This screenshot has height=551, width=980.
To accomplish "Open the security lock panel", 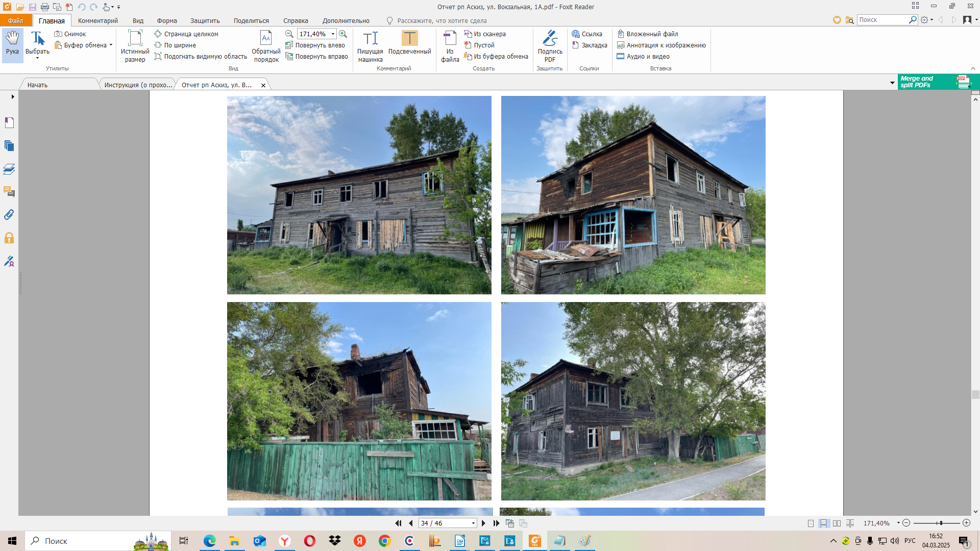I will point(9,238).
